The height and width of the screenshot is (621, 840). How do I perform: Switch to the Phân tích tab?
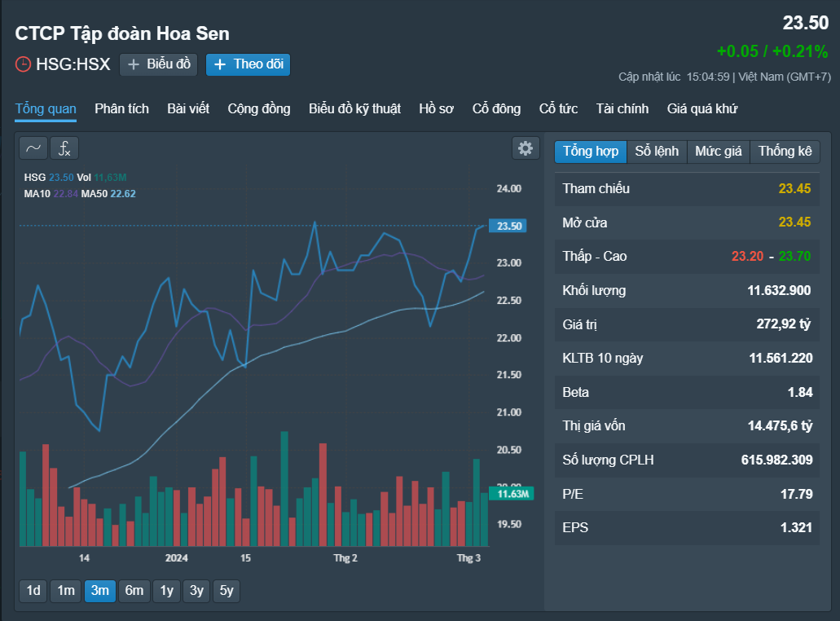tap(121, 108)
